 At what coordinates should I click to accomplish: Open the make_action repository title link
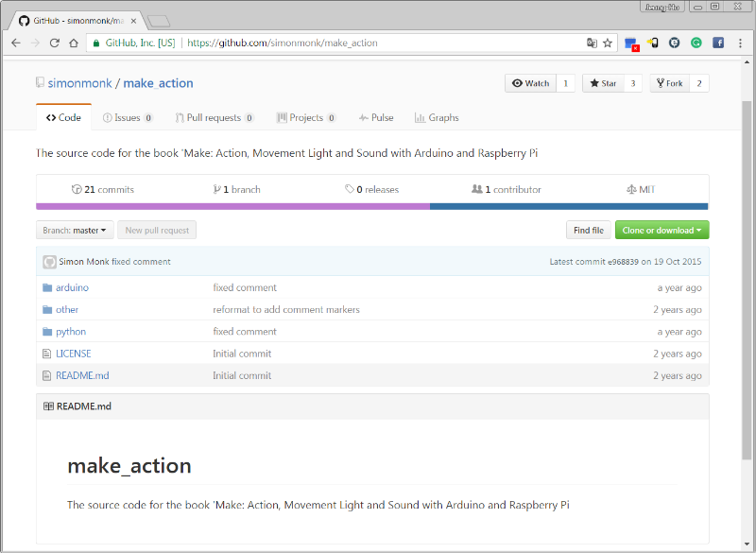158,83
